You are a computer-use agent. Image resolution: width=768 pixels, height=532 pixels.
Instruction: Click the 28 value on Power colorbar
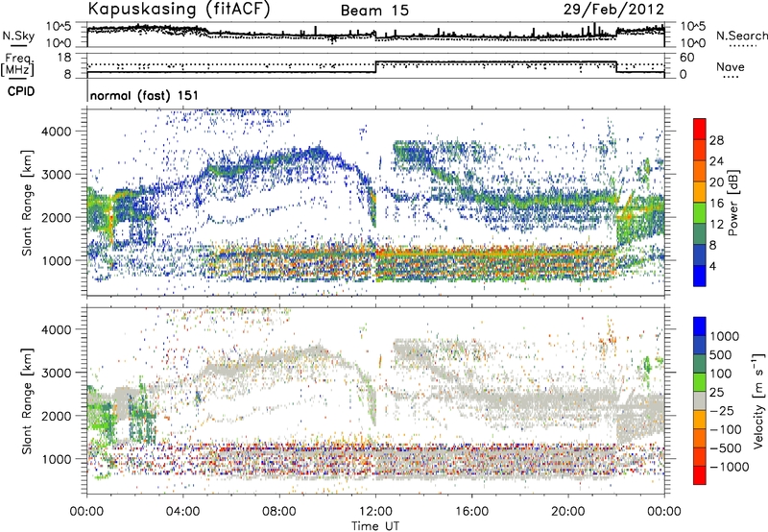point(716,140)
